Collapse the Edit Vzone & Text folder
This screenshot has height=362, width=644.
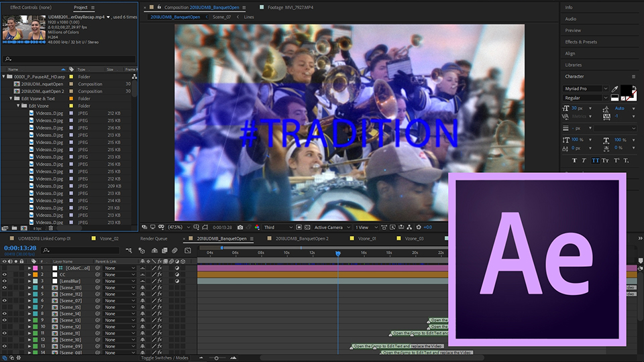11,99
